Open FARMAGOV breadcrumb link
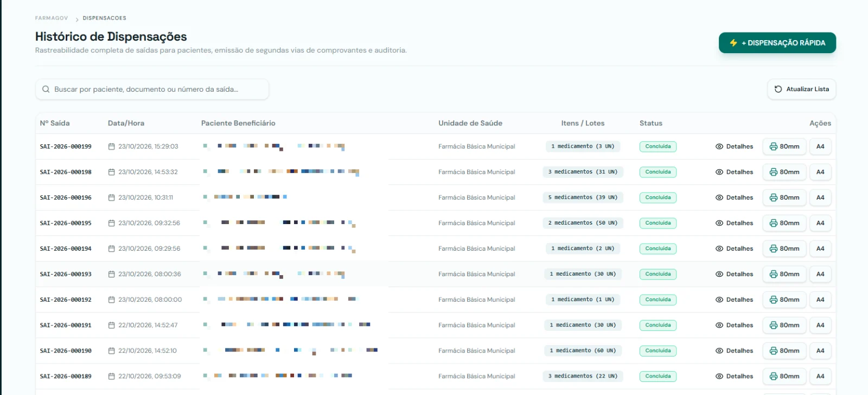This screenshot has height=395, width=868. [x=52, y=18]
